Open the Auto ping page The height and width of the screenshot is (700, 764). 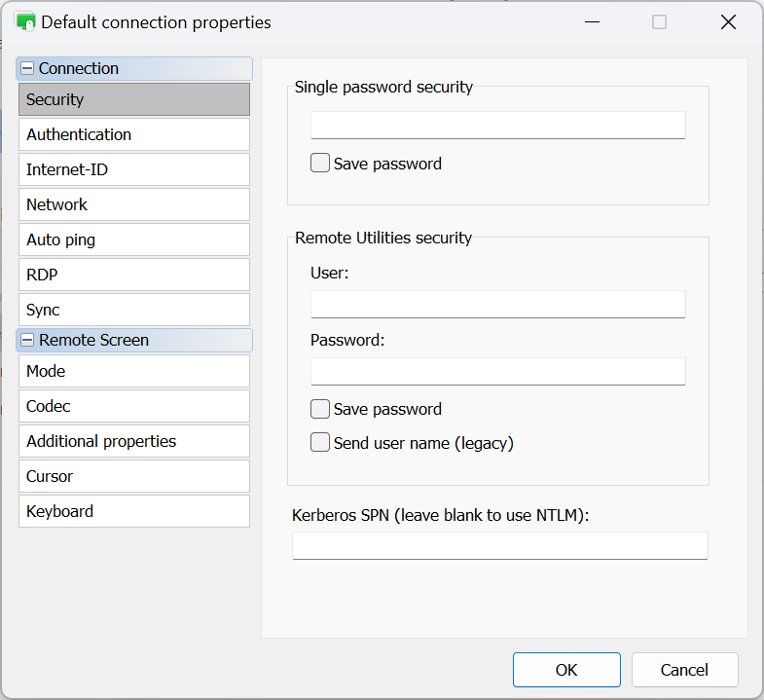134,239
